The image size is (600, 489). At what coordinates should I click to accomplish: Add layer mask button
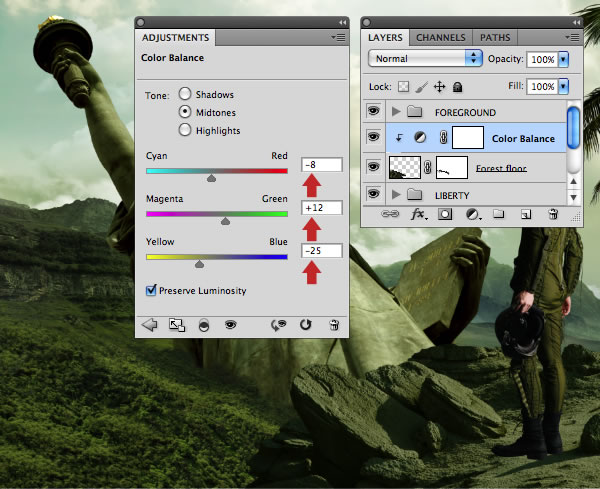[445, 214]
